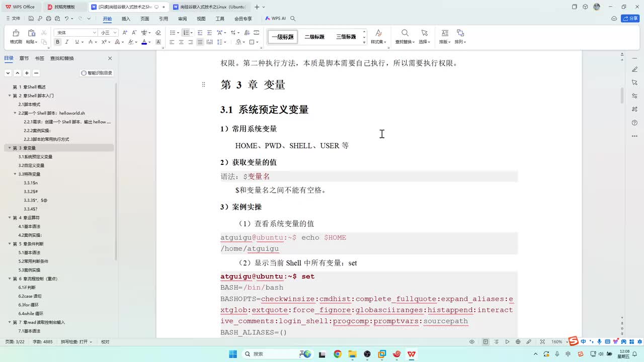644x362 pixels.
Task: Switch to the 书签 sidebar tab
Action: click(40, 58)
